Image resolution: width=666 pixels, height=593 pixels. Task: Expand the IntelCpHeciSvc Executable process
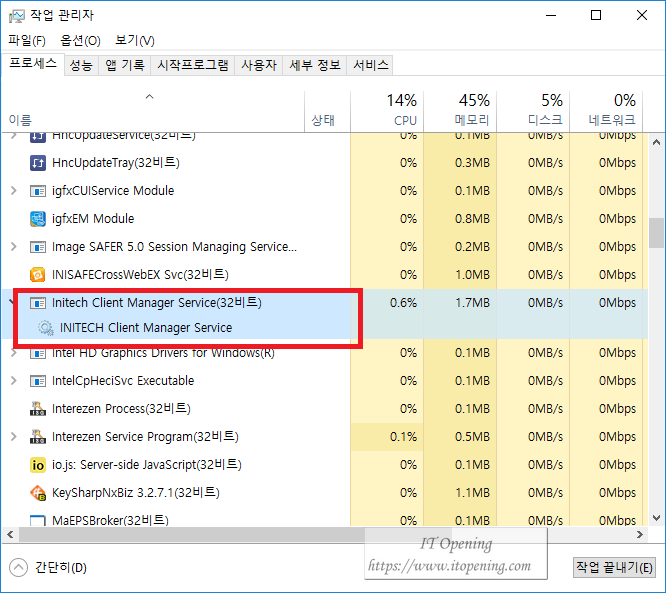pyautogui.click(x=14, y=381)
